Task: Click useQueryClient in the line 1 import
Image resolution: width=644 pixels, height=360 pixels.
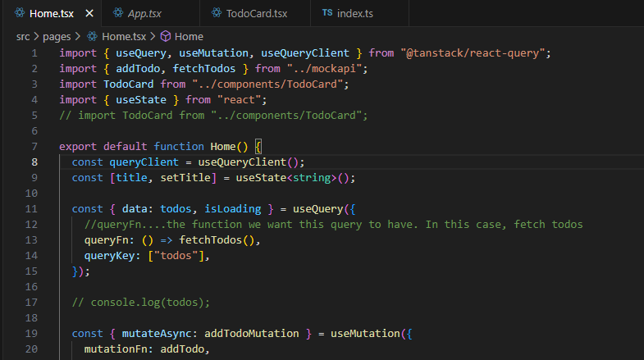Action: click(x=305, y=53)
